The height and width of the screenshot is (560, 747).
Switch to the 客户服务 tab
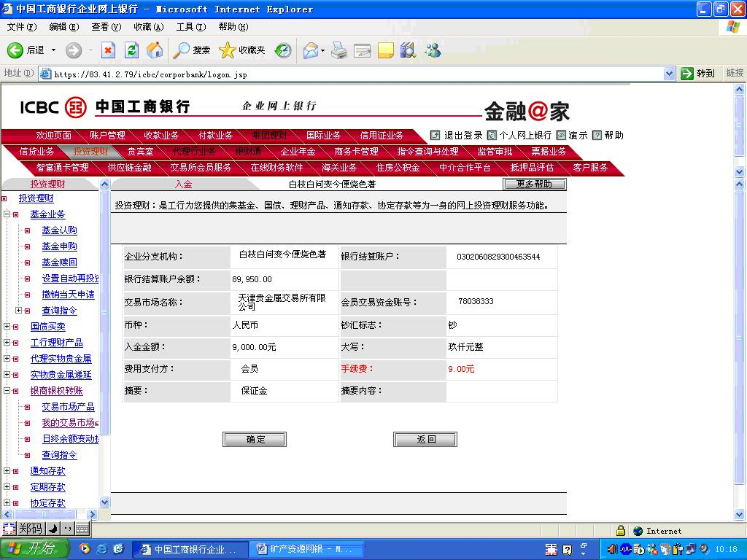pyautogui.click(x=590, y=168)
